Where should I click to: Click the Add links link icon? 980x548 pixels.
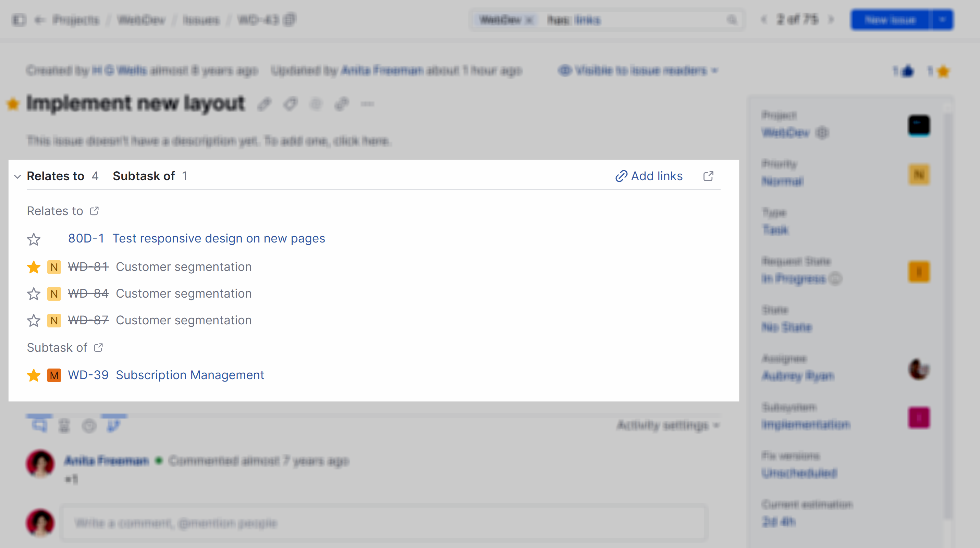[621, 176]
